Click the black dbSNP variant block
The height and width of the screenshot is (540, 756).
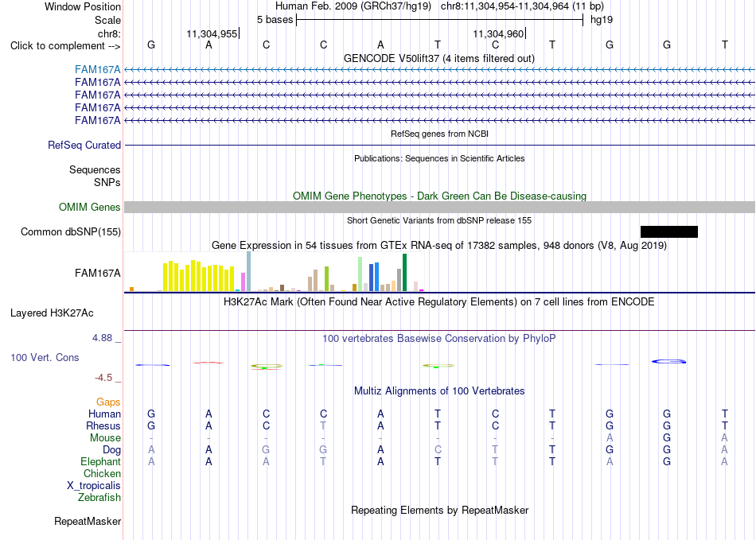coord(668,231)
